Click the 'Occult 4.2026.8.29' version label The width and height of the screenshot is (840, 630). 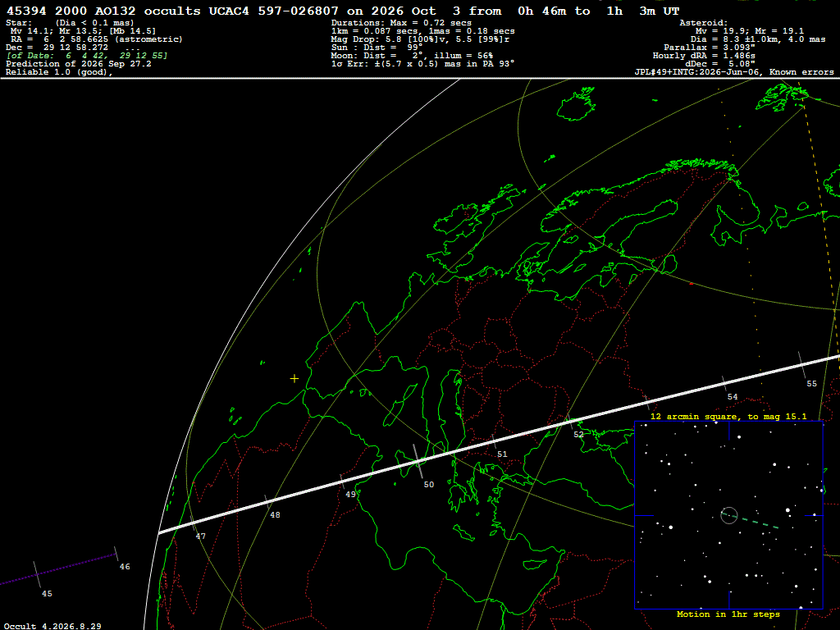coord(52,626)
